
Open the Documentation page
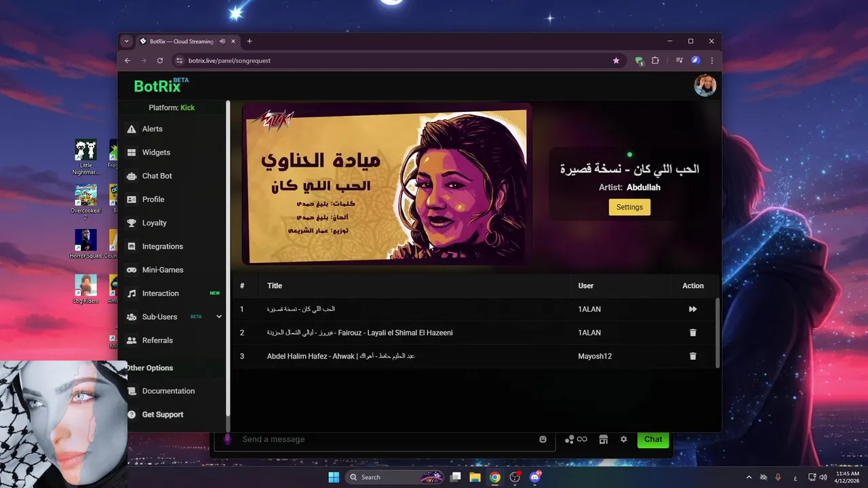click(x=168, y=391)
